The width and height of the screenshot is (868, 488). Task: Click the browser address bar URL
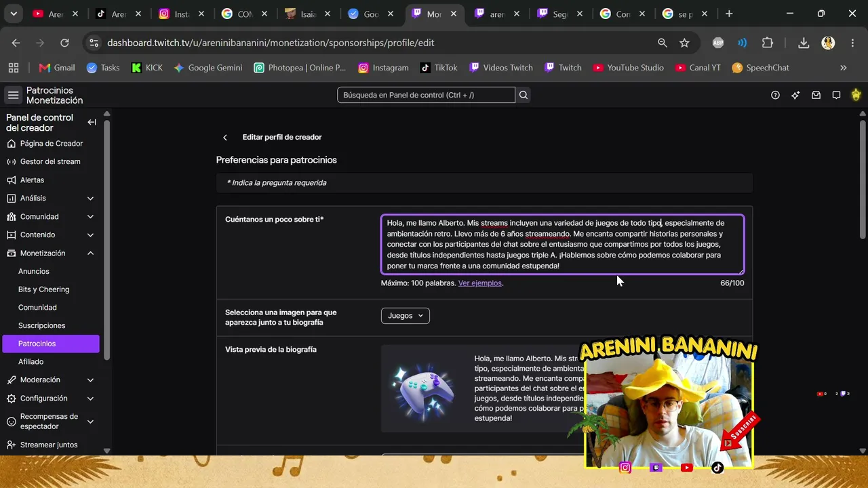(271, 43)
